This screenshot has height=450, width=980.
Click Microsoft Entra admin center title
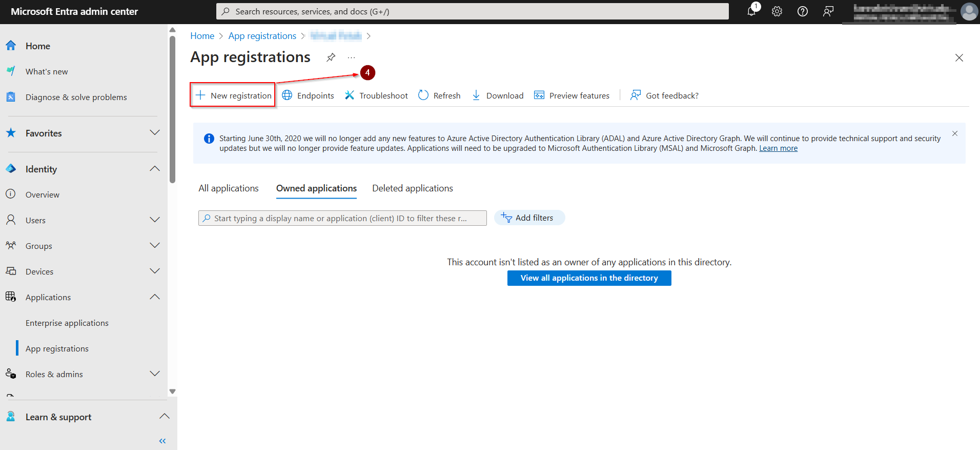coord(74,11)
